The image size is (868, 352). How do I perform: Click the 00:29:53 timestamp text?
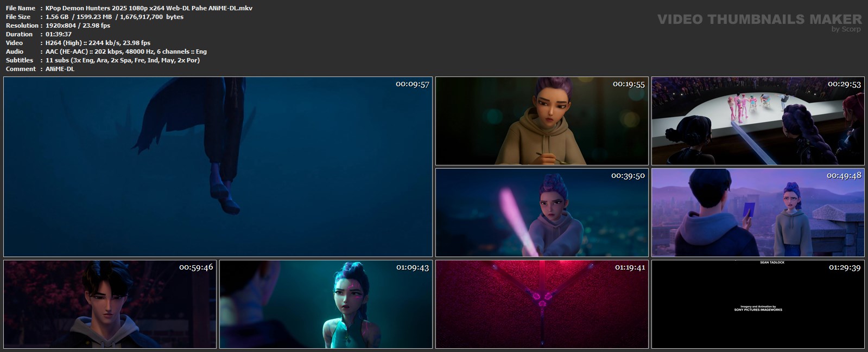[x=844, y=84]
